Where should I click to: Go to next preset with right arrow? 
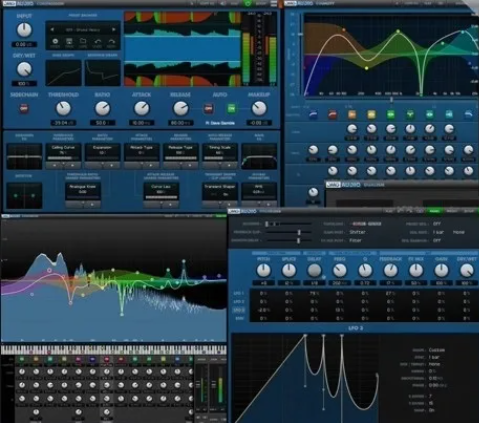click(x=114, y=30)
